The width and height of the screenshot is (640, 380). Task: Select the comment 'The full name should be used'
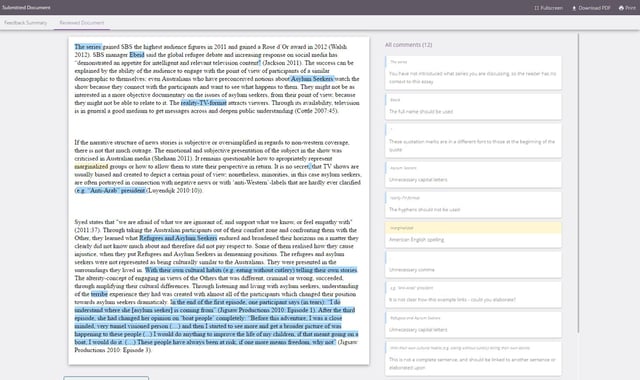[473, 107]
